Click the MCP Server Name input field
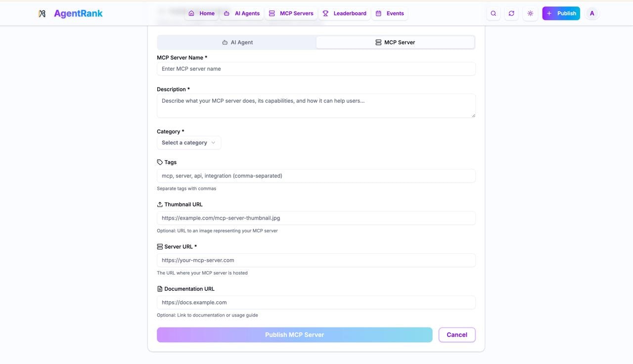This screenshot has width=633, height=364. [x=316, y=69]
